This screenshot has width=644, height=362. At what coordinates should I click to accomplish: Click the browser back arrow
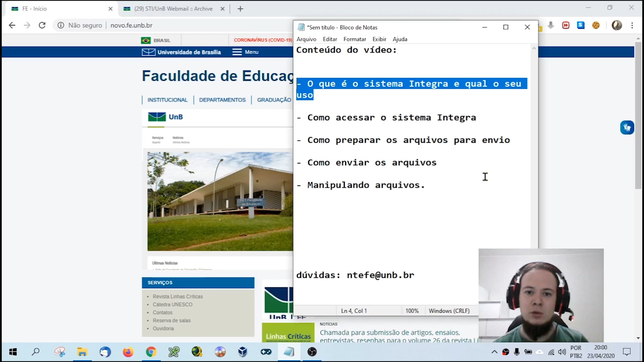pyautogui.click(x=12, y=25)
